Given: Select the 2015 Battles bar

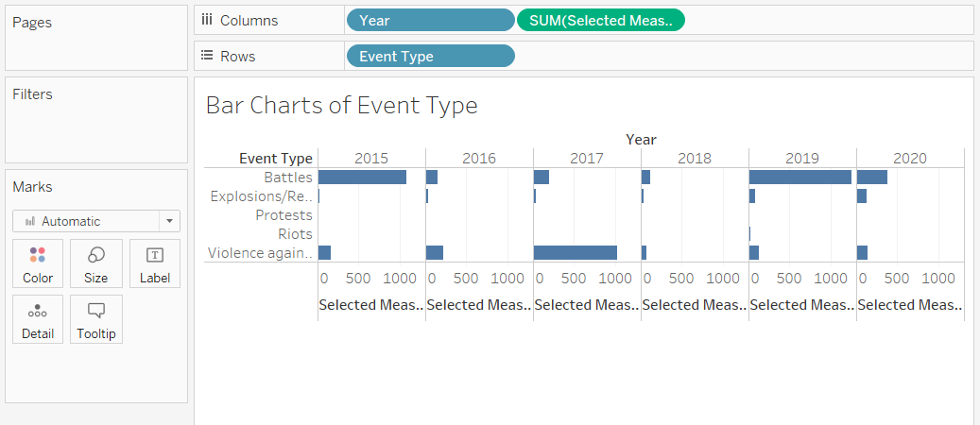Looking at the screenshot, I should point(362,177).
